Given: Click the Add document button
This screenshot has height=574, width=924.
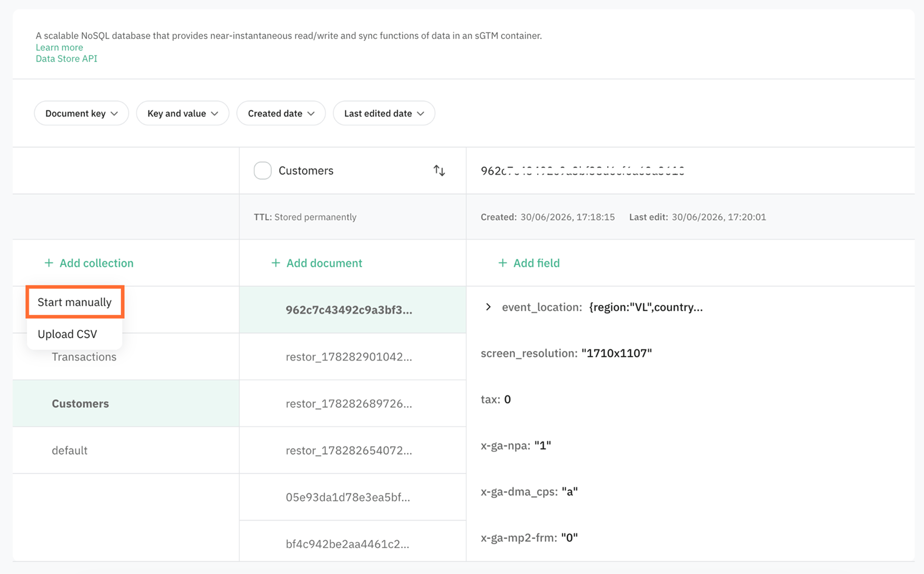Looking at the screenshot, I should [x=316, y=263].
